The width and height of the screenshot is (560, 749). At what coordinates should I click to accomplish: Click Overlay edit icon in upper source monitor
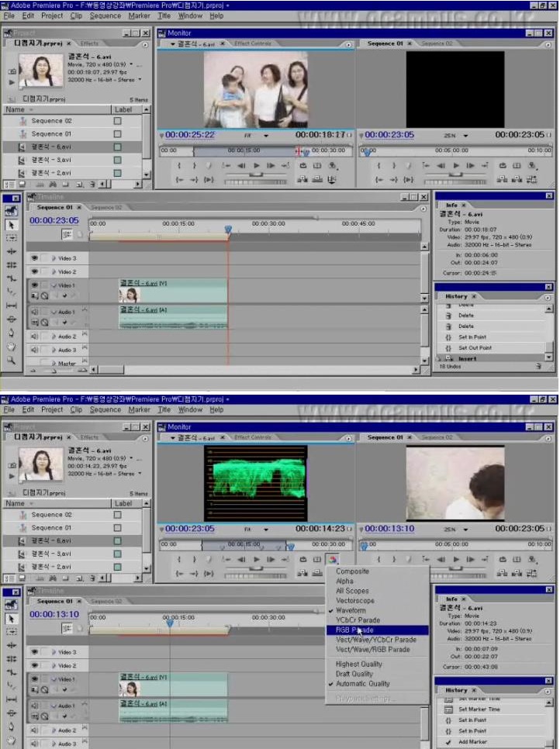(317, 180)
